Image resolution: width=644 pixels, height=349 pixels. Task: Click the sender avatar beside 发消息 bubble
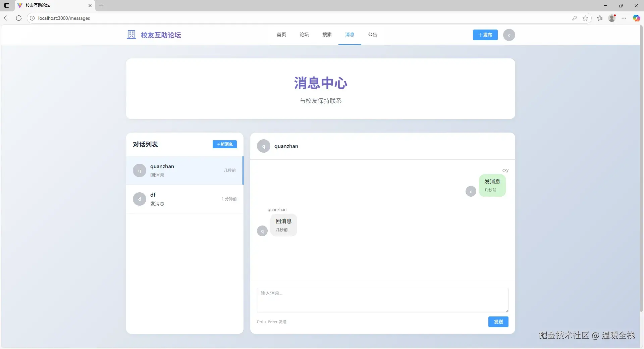point(471,191)
